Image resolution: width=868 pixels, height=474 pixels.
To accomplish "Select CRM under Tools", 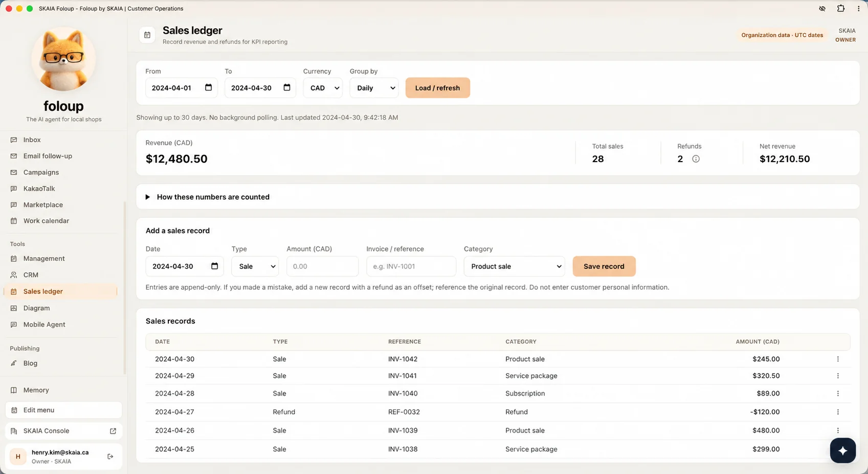I will [31, 275].
